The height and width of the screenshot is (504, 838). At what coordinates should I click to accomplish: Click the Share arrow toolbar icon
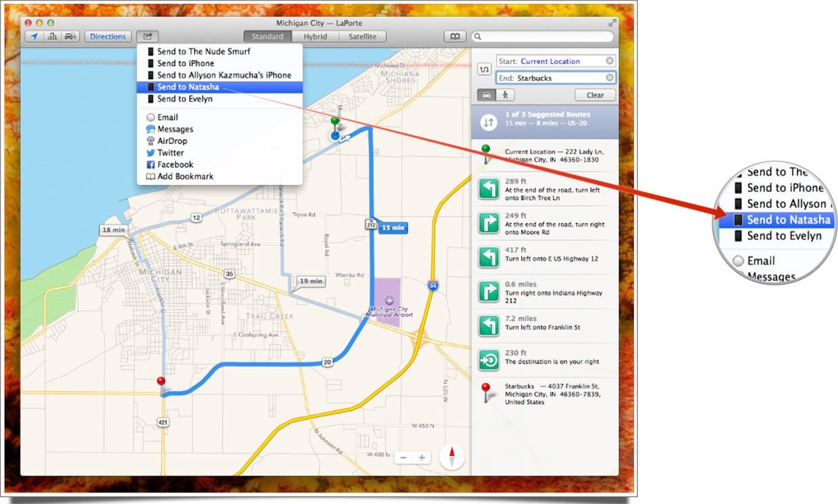(147, 36)
